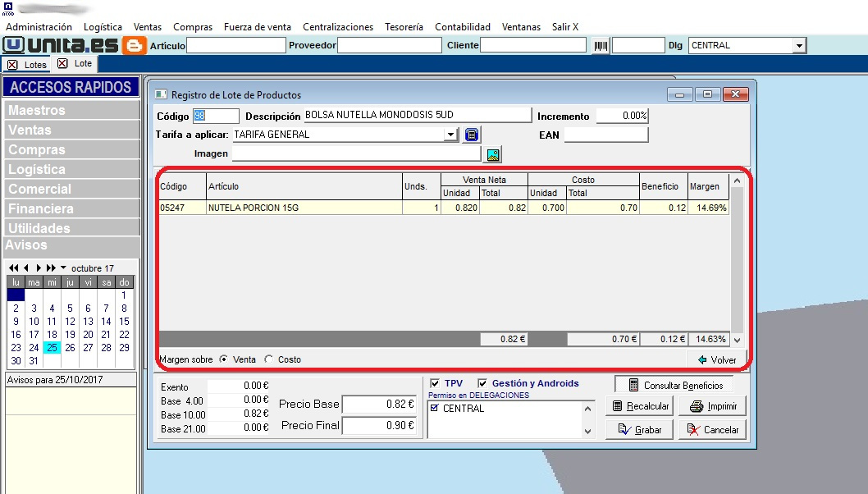Expand Ventas quick access section
868x494 pixels.
coord(71,130)
